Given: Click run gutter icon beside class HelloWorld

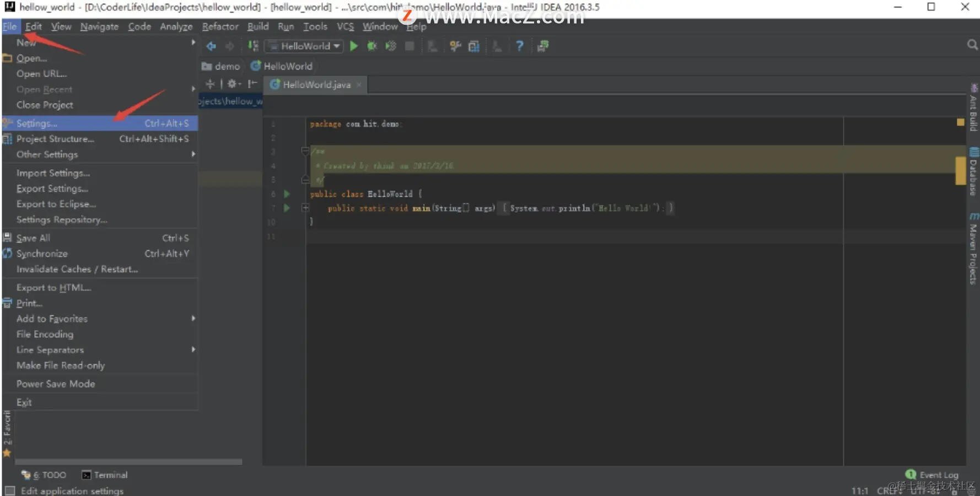Looking at the screenshot, I should [287, 194].
